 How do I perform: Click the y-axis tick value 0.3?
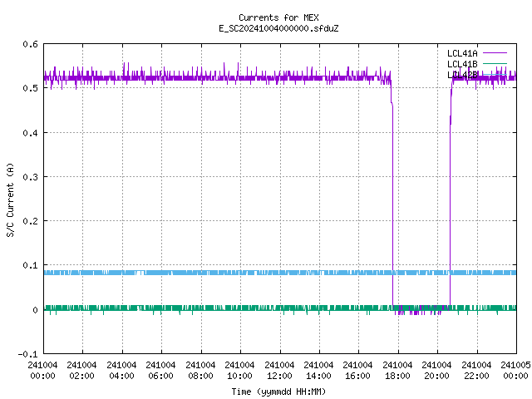(30, 177)
